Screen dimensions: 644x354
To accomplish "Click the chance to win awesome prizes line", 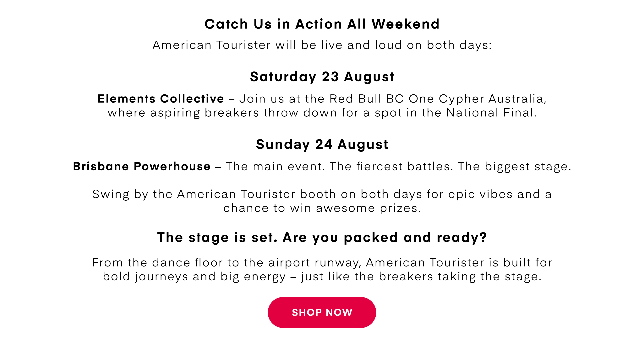I will tap(322, 208).
